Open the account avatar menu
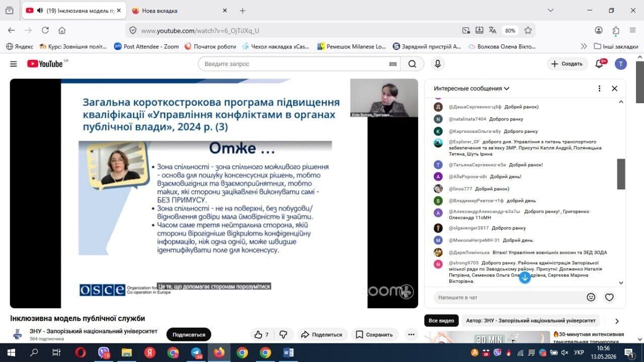The height and width of the screenshot is (362, 644). [621, 64]
